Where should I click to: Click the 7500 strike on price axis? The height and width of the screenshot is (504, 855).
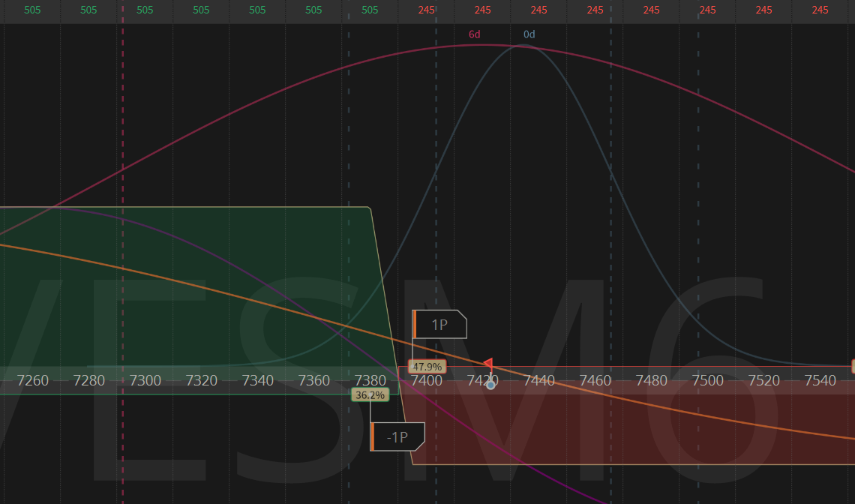click(708, 380)
